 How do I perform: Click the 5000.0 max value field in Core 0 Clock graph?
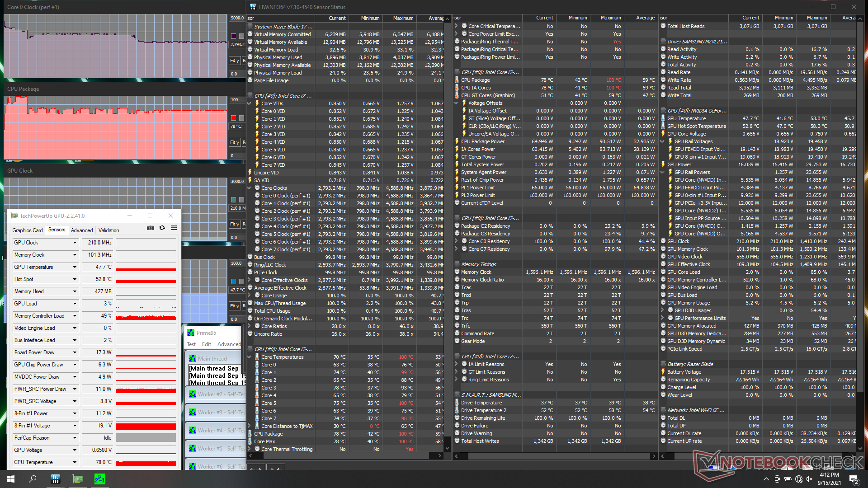(x=237, y=18)
